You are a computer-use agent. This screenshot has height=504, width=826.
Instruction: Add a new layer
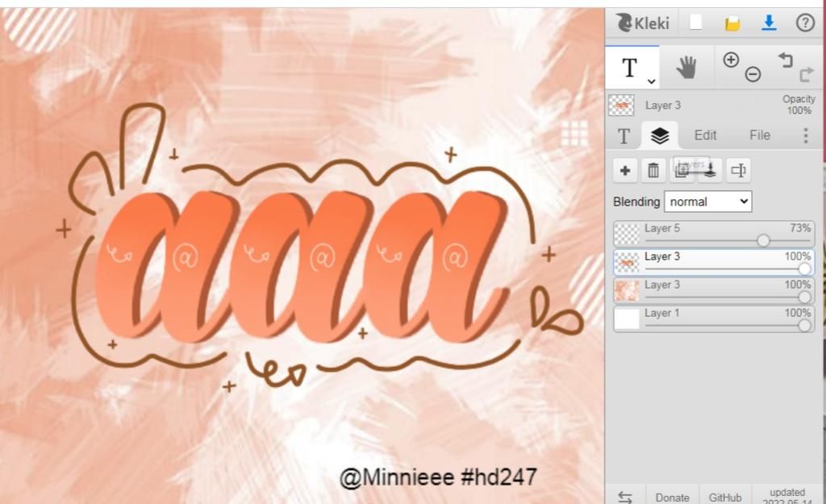pos(625,171)
